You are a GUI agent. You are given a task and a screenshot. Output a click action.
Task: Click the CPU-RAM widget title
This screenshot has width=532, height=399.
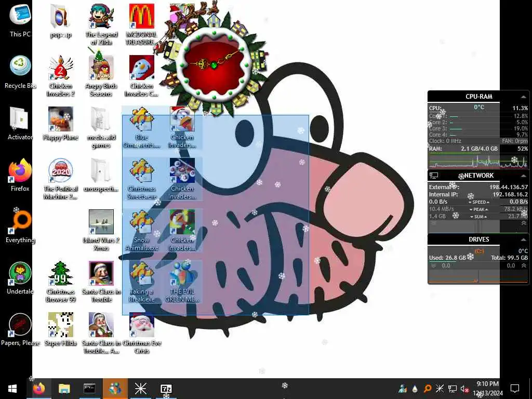[x=478, y=96]
